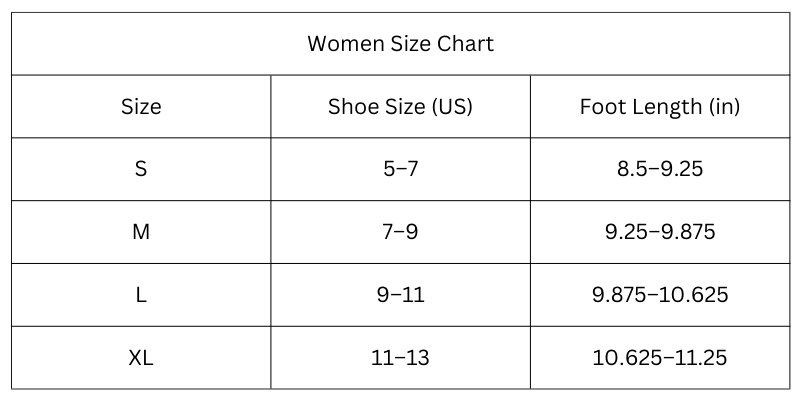The width and height of the screenshot is (800, 400).
Task: Click the 5–7 shoe size cell
Action: 401,169
